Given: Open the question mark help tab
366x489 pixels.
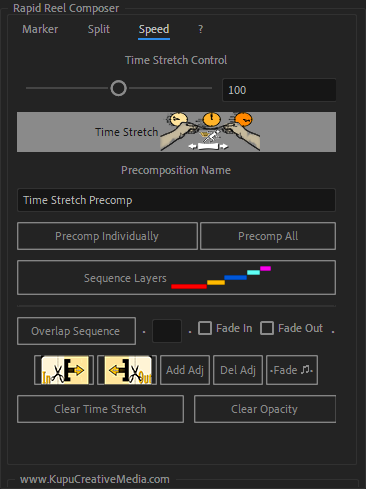Looking at the screenshot, I should [200, 29].
